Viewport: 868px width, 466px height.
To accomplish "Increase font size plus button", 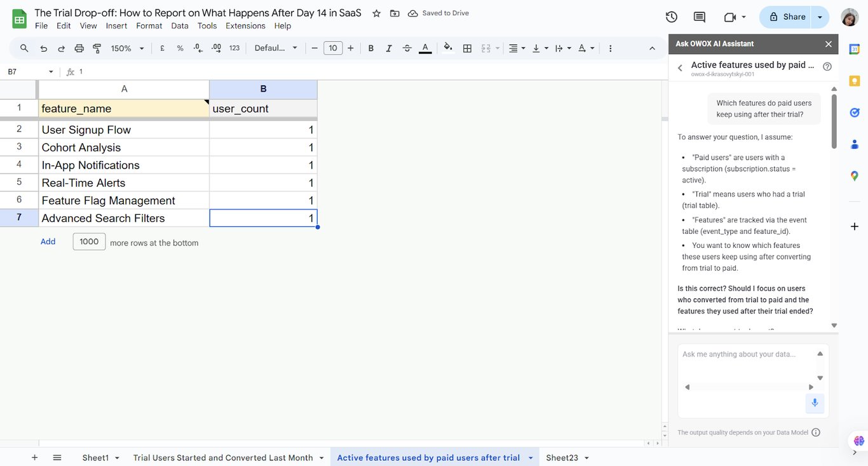I will (350, 48).
